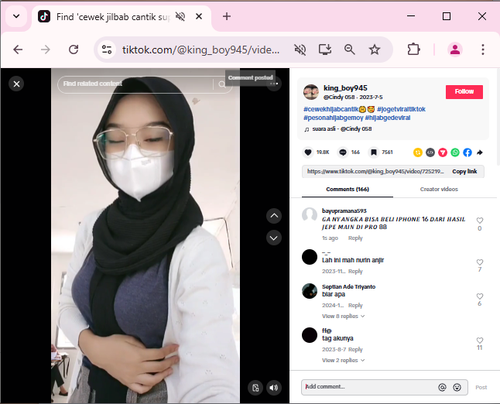500x404 pixels.
Task: Open hashtag #pesonahijabgemoy
Action: coord(333,118)
